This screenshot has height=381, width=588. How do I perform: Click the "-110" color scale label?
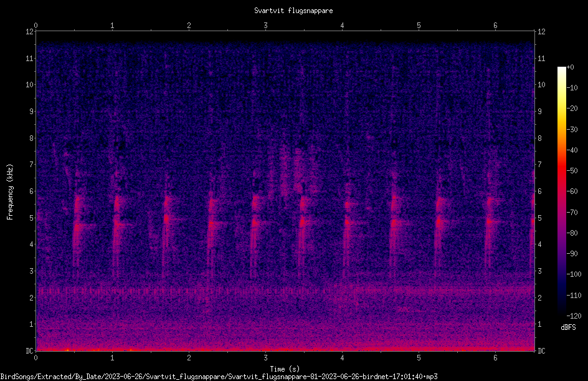click(574, 296)
